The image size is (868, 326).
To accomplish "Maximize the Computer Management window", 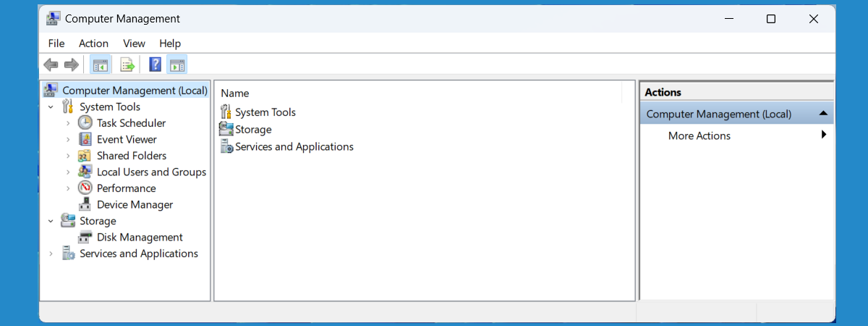I will pos(771,19).
